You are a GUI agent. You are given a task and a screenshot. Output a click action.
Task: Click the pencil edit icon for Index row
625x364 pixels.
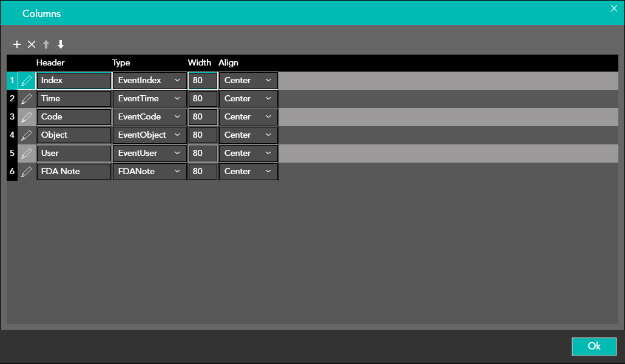pyautogui.click(x=27, y=81)
